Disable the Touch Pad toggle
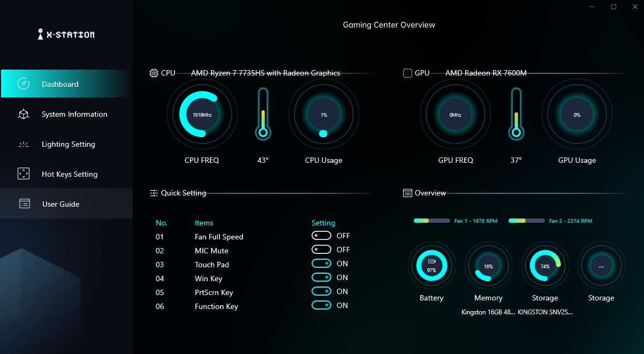644x354 pixels. 322,263
